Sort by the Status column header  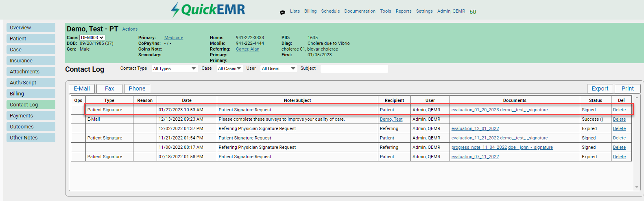click(596, 100)
